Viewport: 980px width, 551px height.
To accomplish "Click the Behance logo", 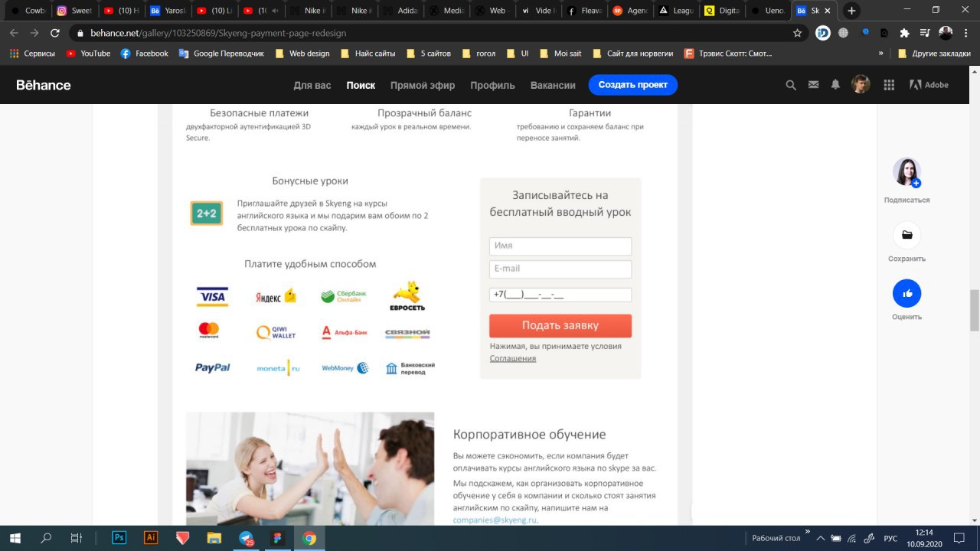I will tap(44, 85).
